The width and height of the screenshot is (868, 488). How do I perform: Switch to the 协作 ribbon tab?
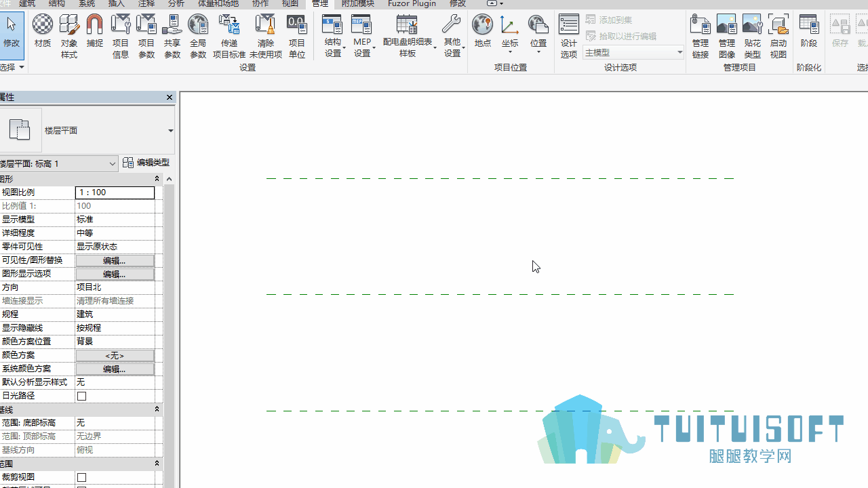[x=260, y=3]
